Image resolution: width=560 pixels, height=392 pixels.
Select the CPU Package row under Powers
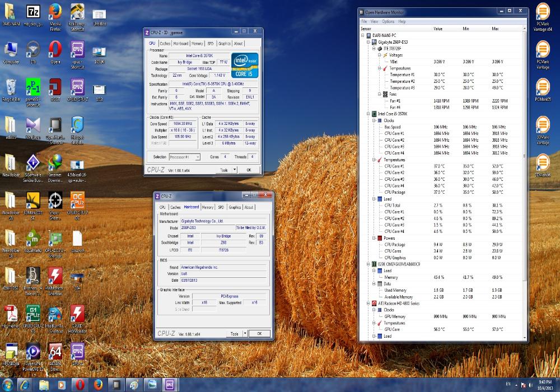point(442,245)
